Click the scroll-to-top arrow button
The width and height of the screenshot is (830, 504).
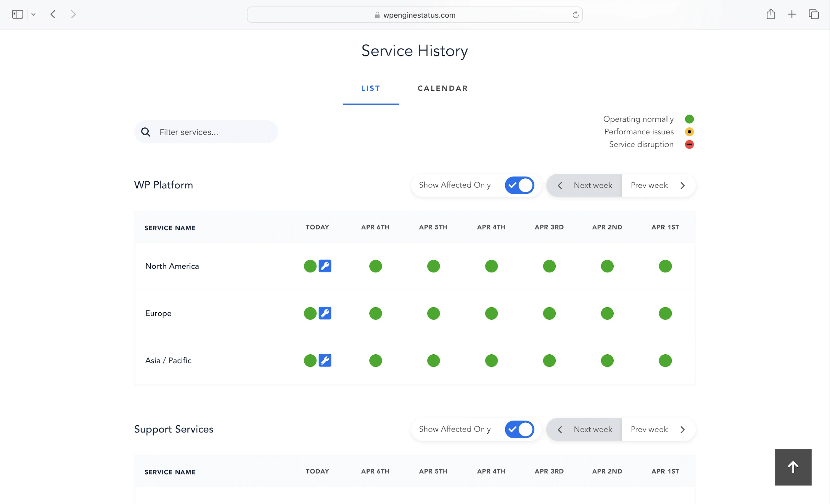[793, 467]
